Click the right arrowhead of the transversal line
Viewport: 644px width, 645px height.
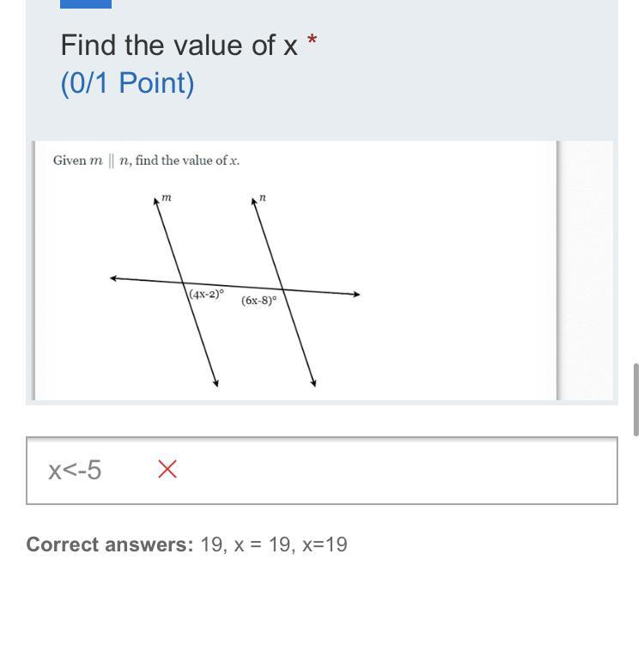[356, 294]
